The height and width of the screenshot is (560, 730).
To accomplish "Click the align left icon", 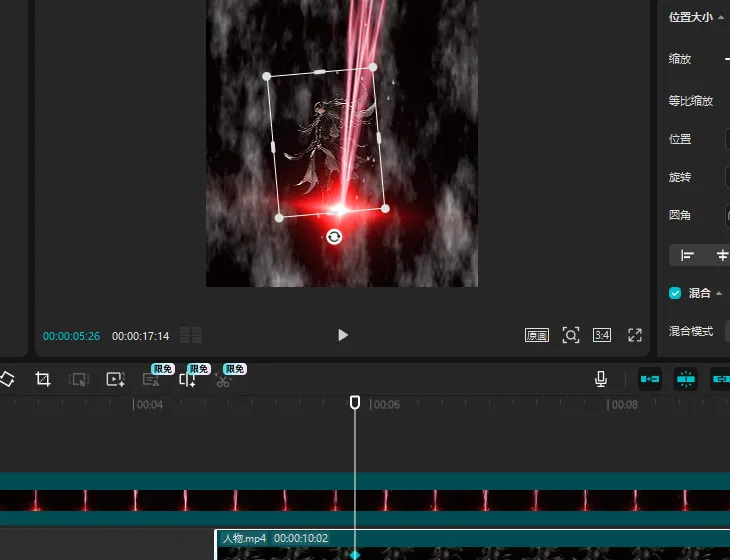I will 687,255.
